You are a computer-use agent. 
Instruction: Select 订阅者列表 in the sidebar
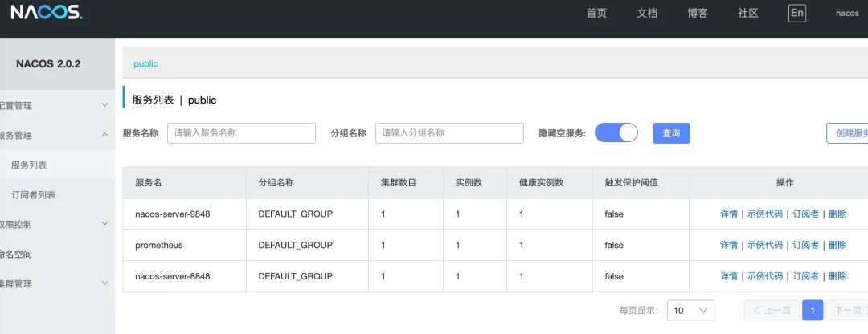[x=34, y=194]
